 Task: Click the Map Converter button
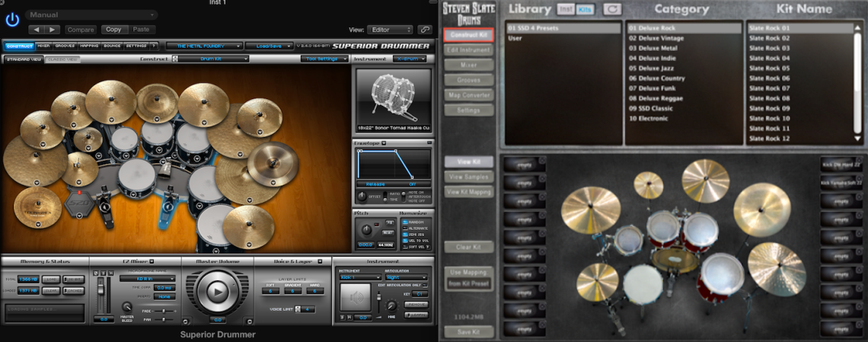click(469, 95)
